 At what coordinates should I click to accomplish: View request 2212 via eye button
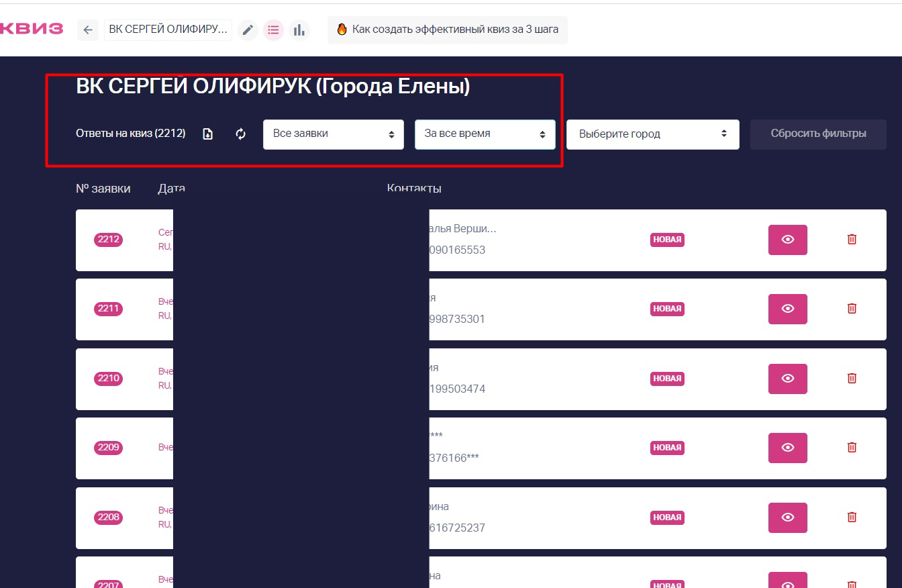[x=788, y=240]
